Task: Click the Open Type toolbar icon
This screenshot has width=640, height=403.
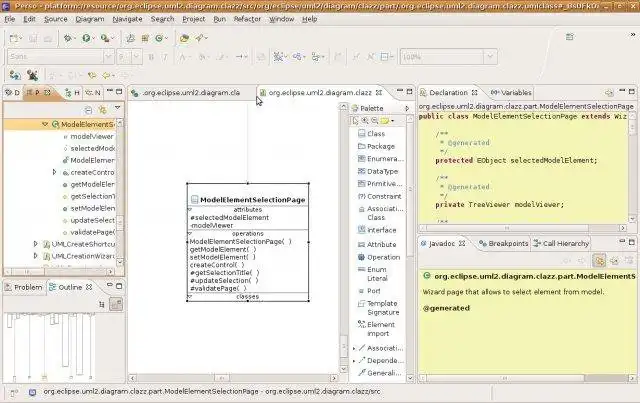Action: pyautogui.click(x=184, y=38)
